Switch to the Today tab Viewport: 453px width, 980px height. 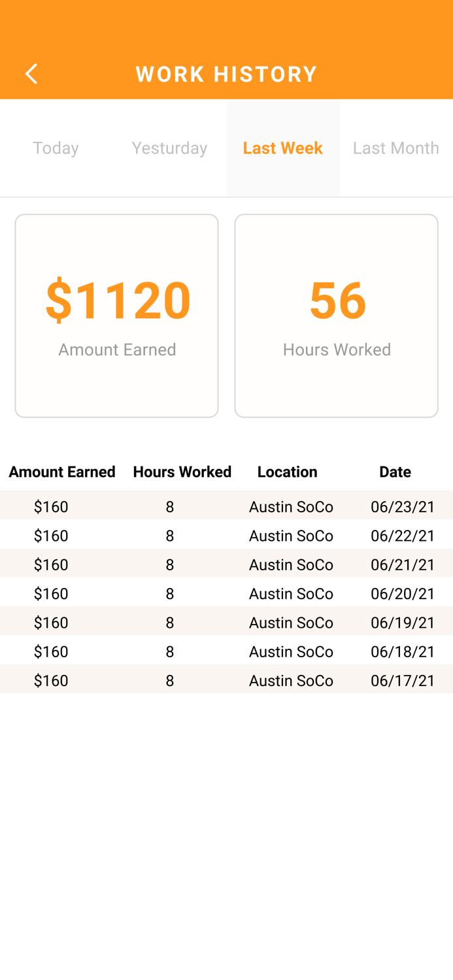tap(56, 148)
